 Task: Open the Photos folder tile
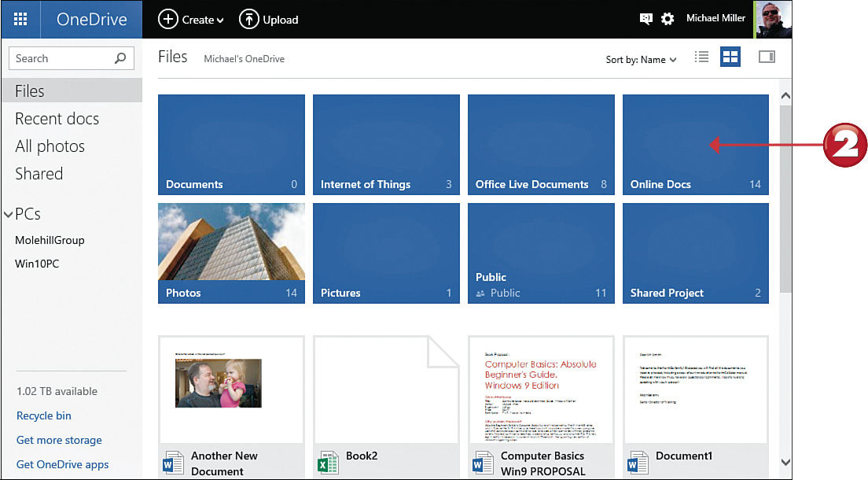[x=231, y=253]
